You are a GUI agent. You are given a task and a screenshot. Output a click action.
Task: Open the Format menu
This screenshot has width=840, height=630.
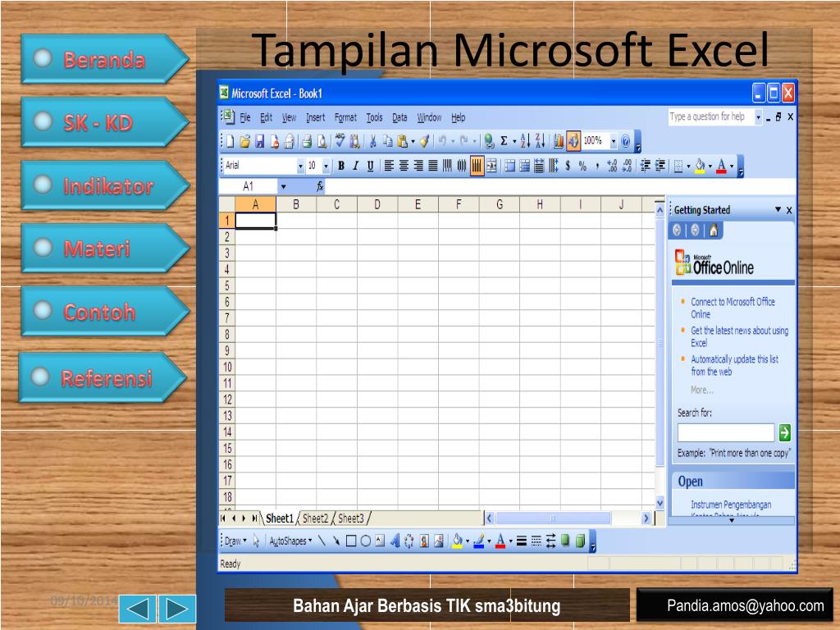coord(345,117)
